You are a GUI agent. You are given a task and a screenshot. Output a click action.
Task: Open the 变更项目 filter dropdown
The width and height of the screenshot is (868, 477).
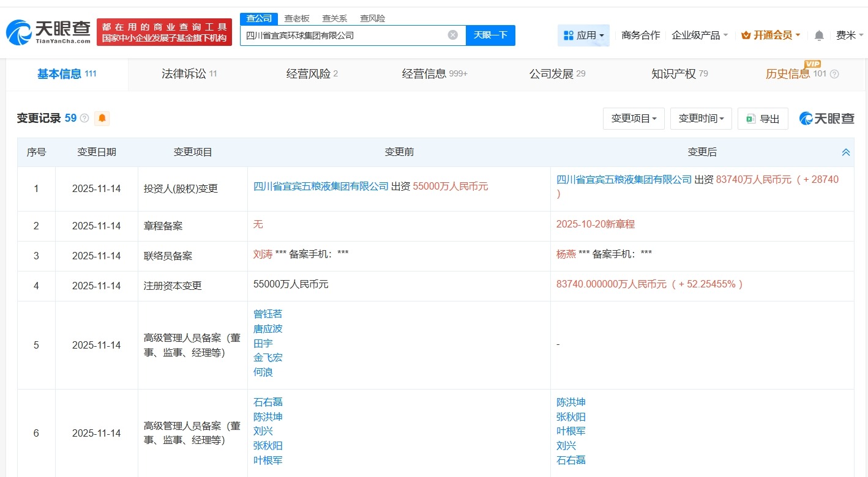(634, 119)
